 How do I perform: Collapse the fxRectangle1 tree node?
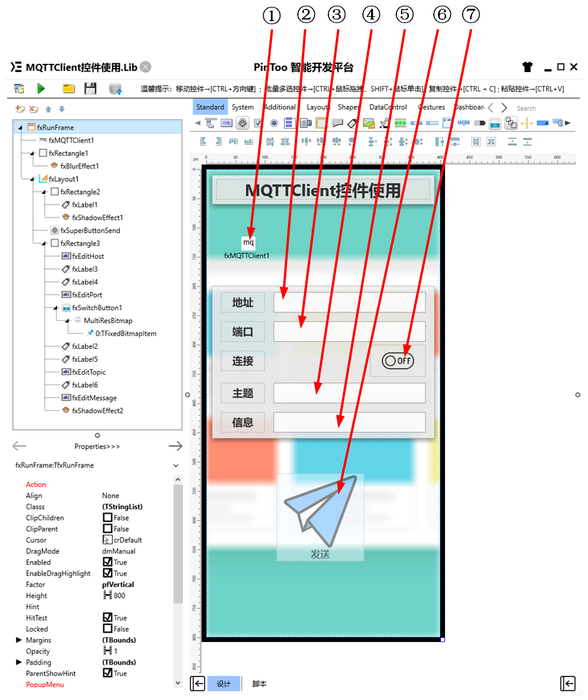[x=32, y=154]
